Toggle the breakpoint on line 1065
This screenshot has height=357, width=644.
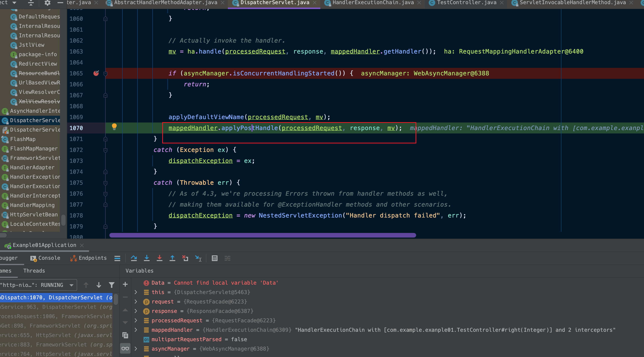pos(96,73)
